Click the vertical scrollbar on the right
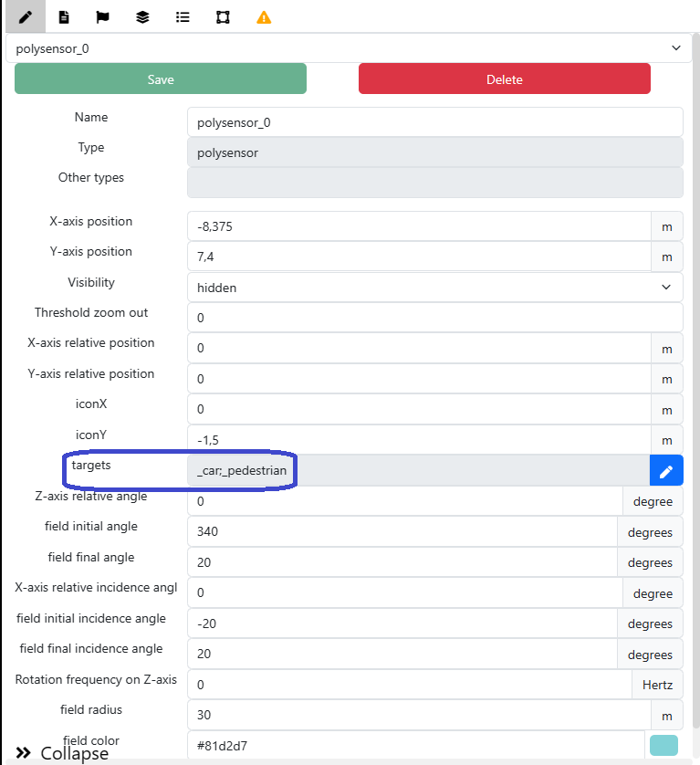Viewport: 700px width, 765px height. (x=696, y=381)
